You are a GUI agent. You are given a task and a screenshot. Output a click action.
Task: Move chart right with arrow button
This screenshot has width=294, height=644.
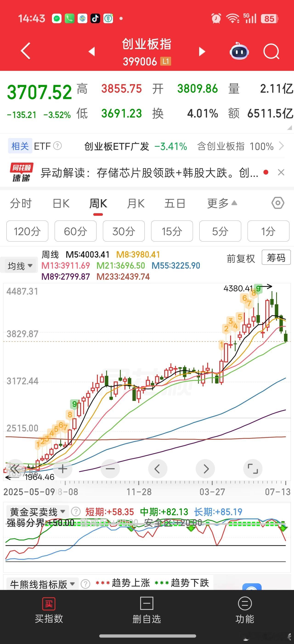pos(205,469)
